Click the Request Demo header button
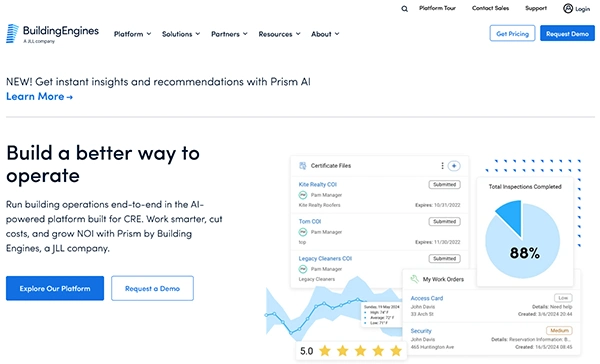 click(x=567, y=33)
